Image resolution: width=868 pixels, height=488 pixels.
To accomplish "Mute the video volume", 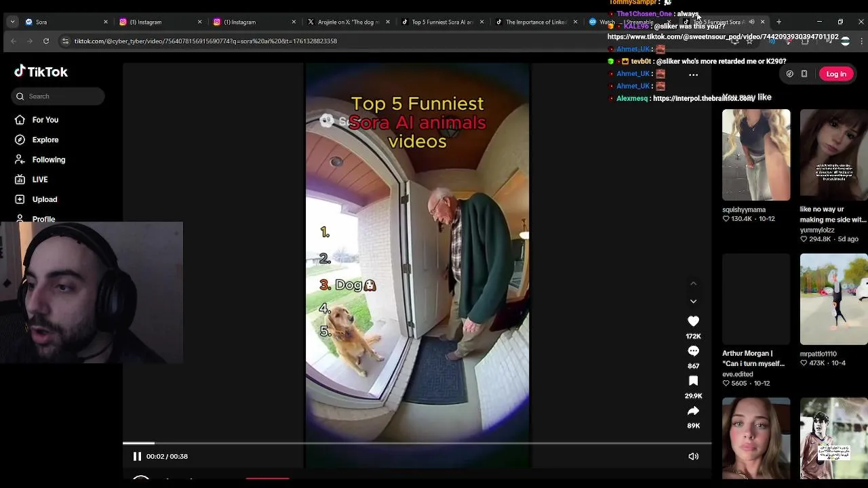I will [693, 456].
